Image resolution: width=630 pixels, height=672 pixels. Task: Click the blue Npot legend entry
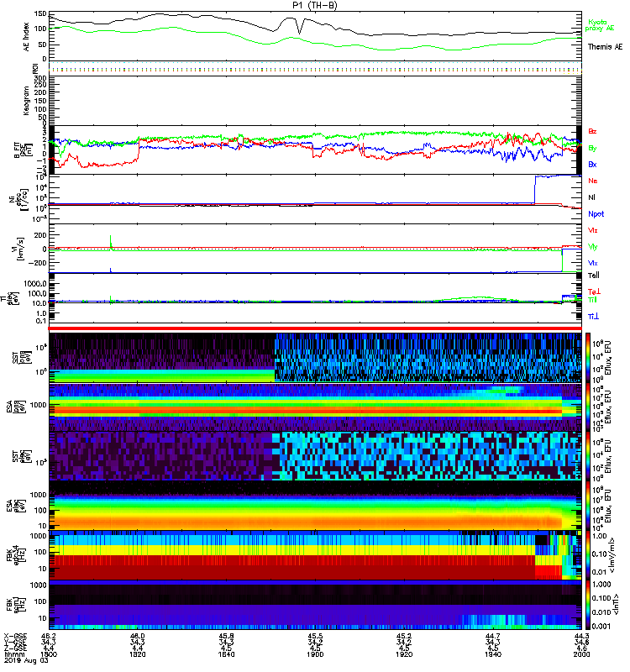[x=595, y=213]
